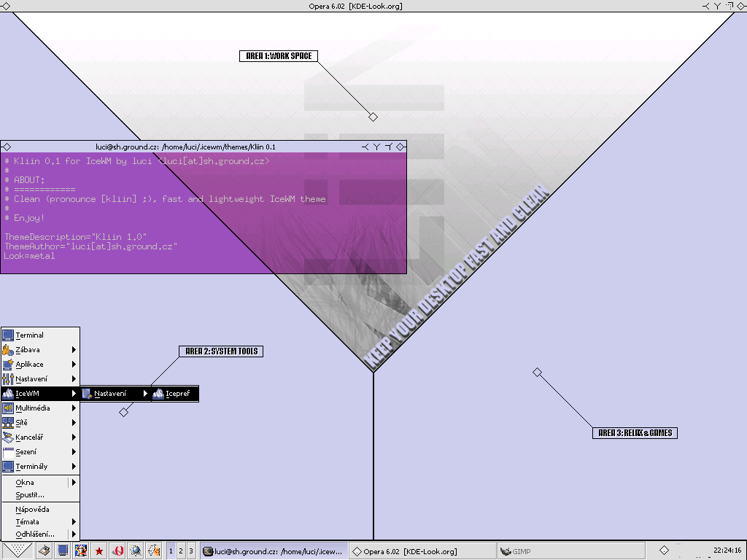Expand the Terminály submenu arrow
The height and width of the screenshot is (560, 747).
(74, 466)
